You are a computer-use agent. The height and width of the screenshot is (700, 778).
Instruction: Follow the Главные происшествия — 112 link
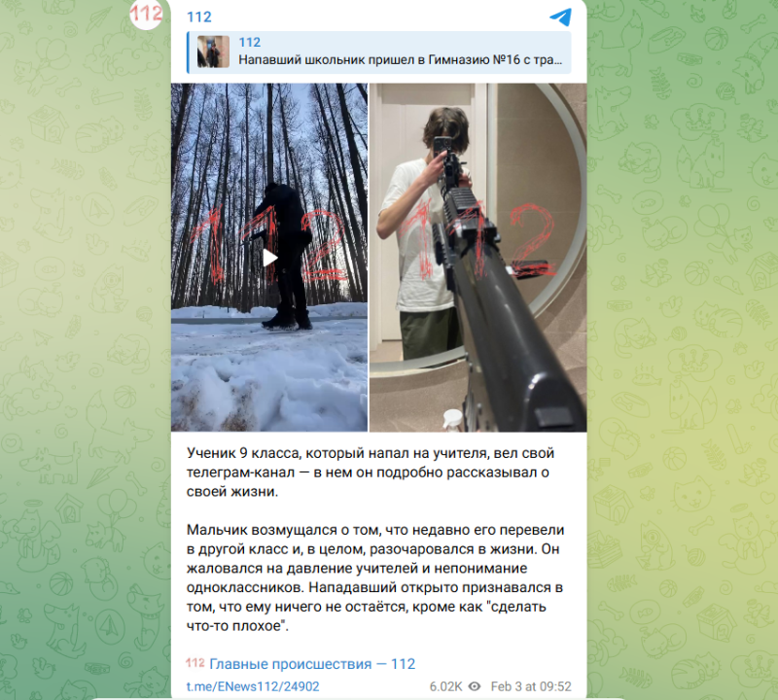[x=312, y=664]
